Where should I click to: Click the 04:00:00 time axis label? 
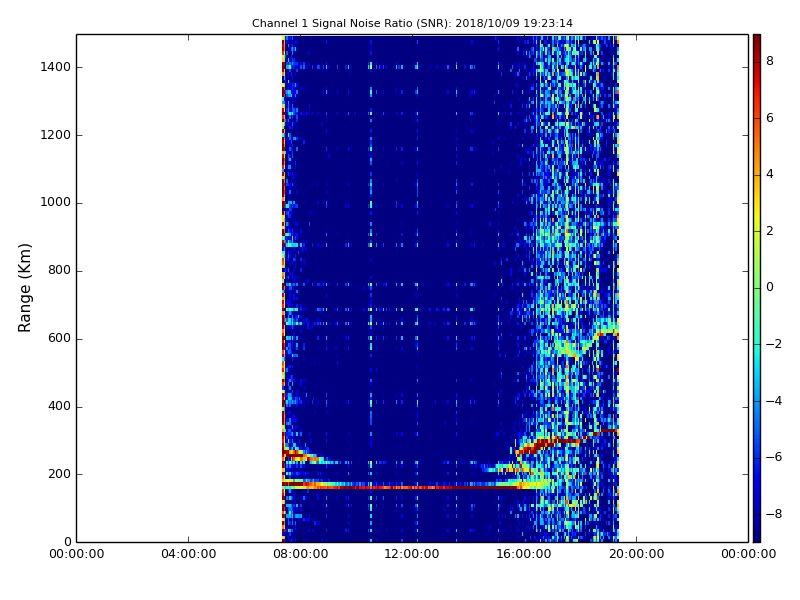click(188, 554)
